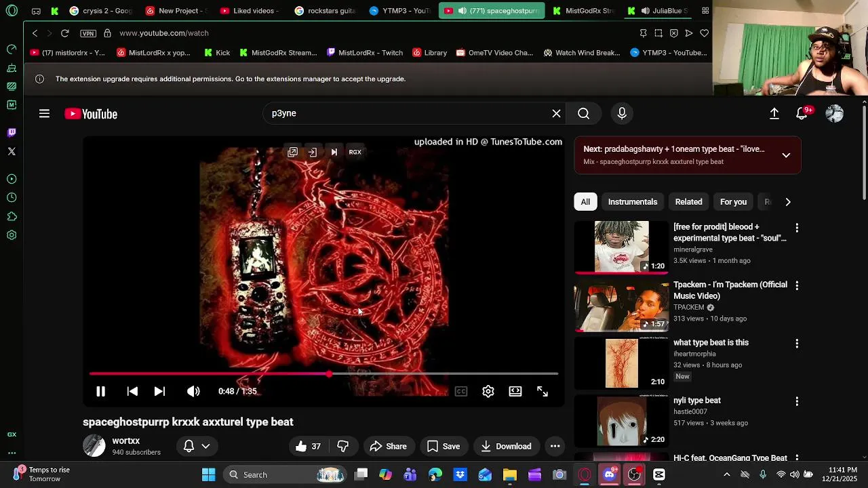Open Twitch in the browser sidebar

(12, 132)
